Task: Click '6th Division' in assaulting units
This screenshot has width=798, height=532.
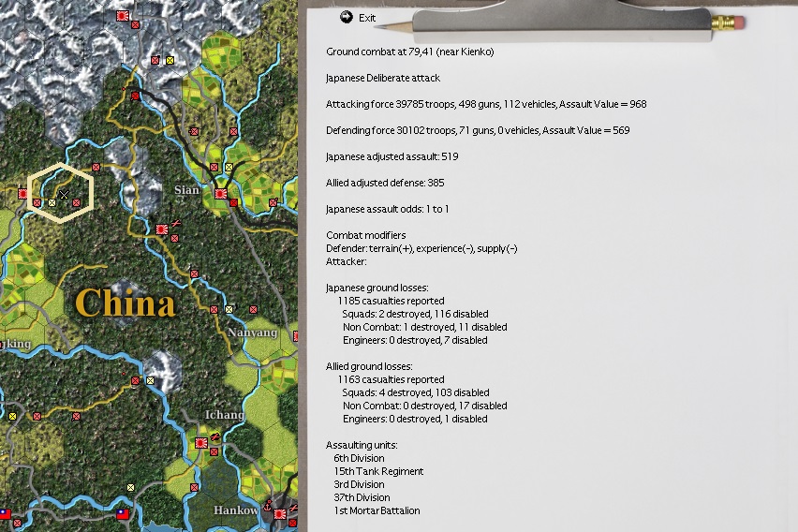Action: (359, 458)
